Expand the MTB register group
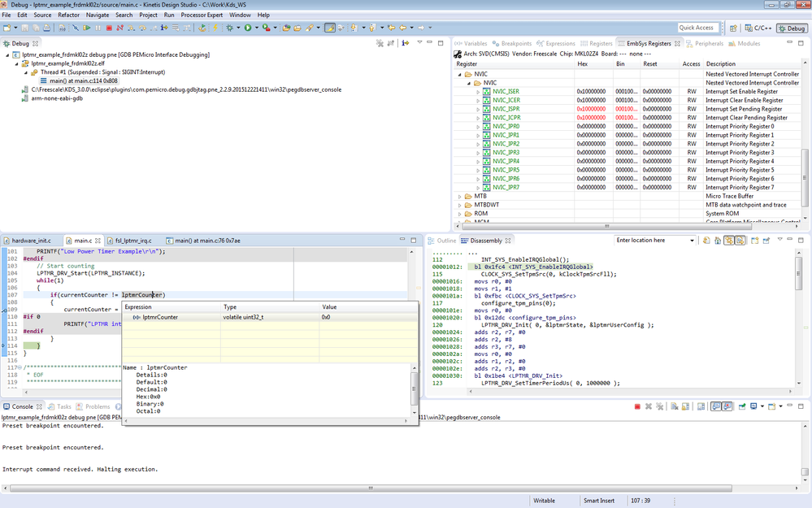The width and height of the screenshot is (812, 508). coord(460,196)
